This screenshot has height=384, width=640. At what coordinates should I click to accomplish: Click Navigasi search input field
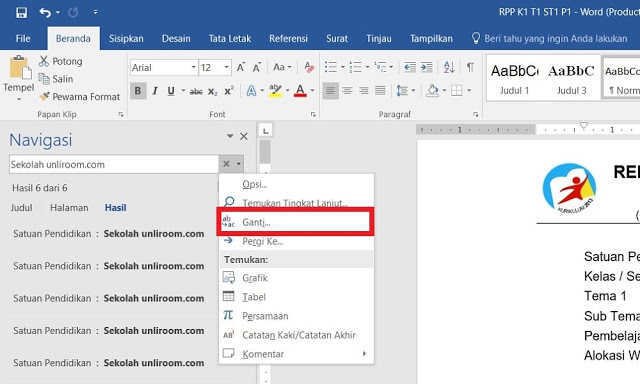coord(114,164)
